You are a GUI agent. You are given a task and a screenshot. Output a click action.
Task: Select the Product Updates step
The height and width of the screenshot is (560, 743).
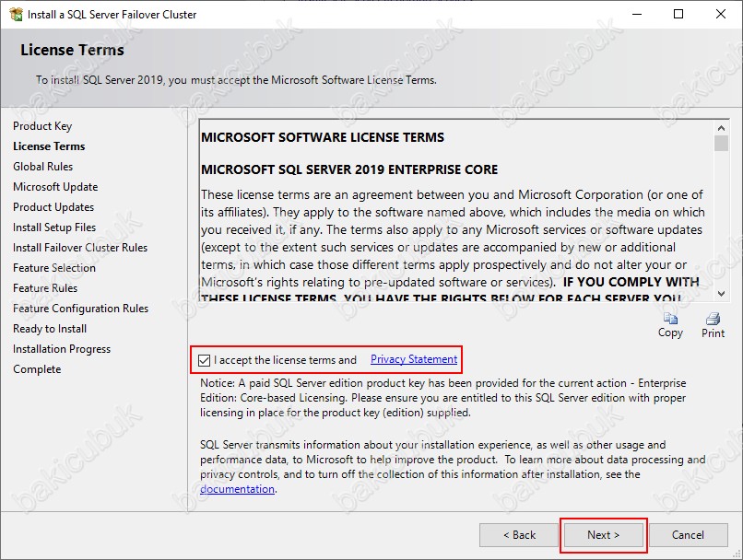coord(53,207)
